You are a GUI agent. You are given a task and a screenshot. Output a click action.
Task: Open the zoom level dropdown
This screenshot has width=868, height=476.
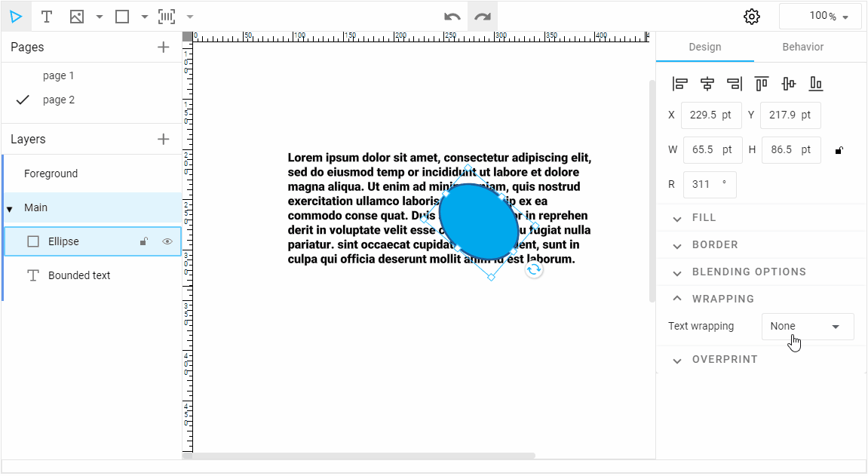[x=820, y=16]
